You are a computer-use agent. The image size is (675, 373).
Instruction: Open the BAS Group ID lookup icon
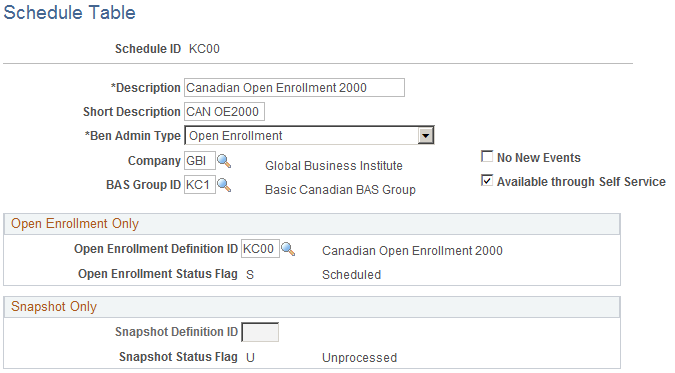click(224, 185)
